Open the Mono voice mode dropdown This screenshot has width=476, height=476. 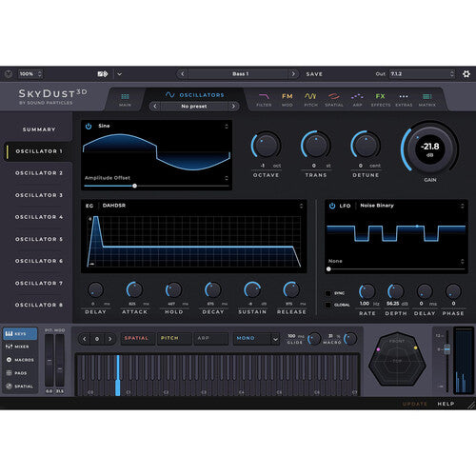(256, 339)
